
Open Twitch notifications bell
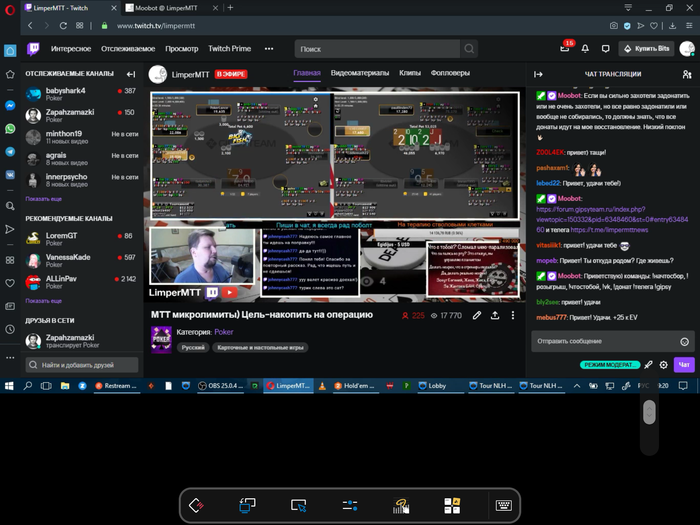(x=585, y=49)
